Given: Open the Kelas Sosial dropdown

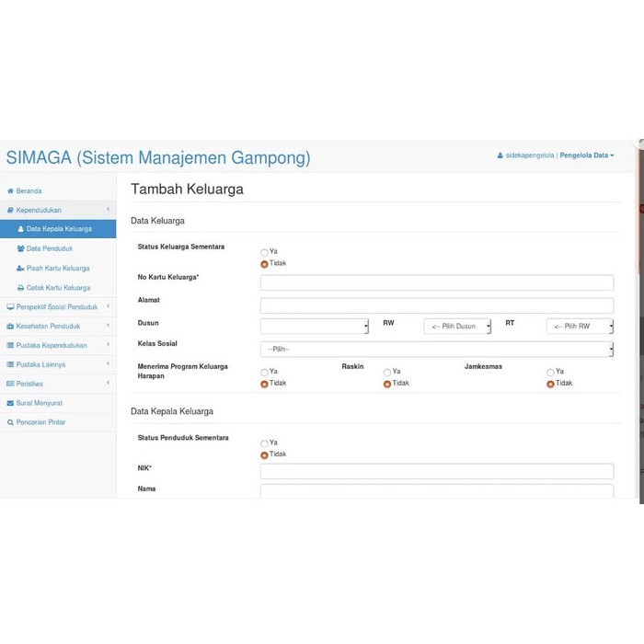Looking at the screenshot, I should [x=437, y=350].
